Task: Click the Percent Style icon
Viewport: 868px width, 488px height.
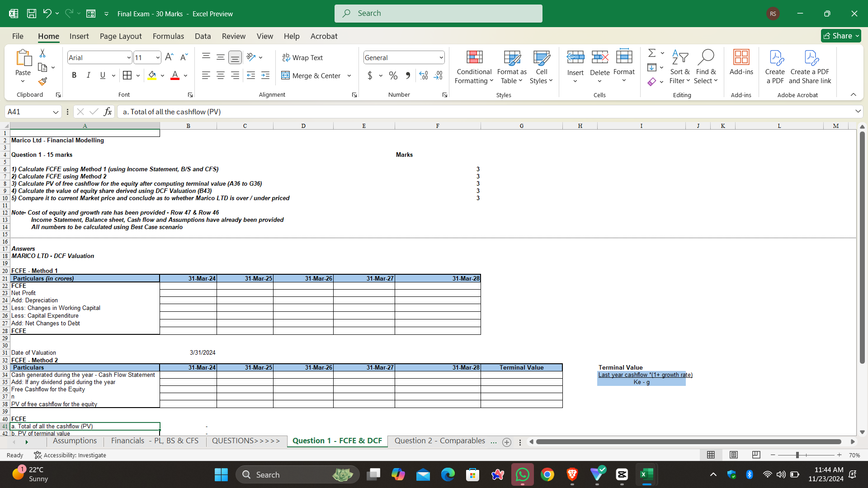Action: coord(393,75)
